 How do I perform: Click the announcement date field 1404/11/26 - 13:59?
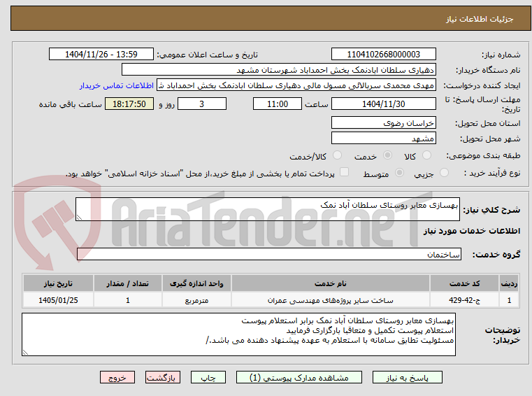click(101, 55)
